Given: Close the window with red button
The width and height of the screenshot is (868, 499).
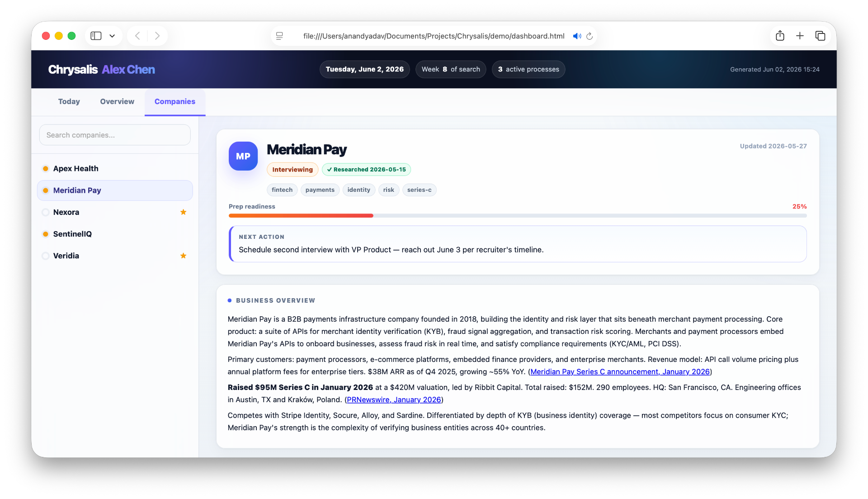Looking at the screenshot, I should point(46,36).
